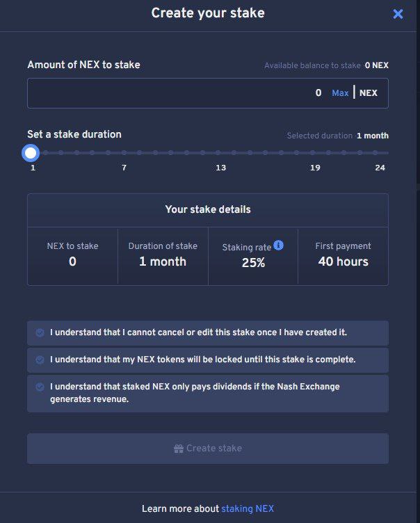420x523 pixels.
Task: Check the NEX tokens locked acknowledgment
Action: (x=40, y=360)
